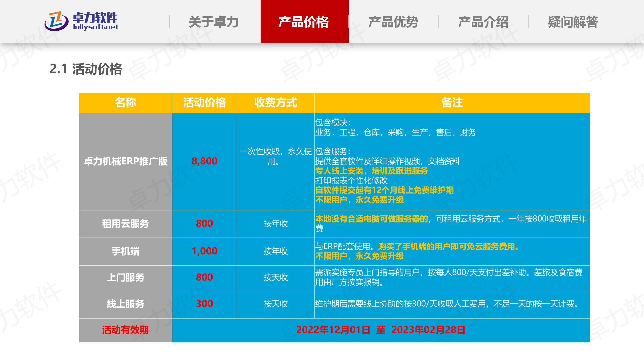Click the 1,000 price value
Viewport: 644px width, 362px height.
(205, 251)
